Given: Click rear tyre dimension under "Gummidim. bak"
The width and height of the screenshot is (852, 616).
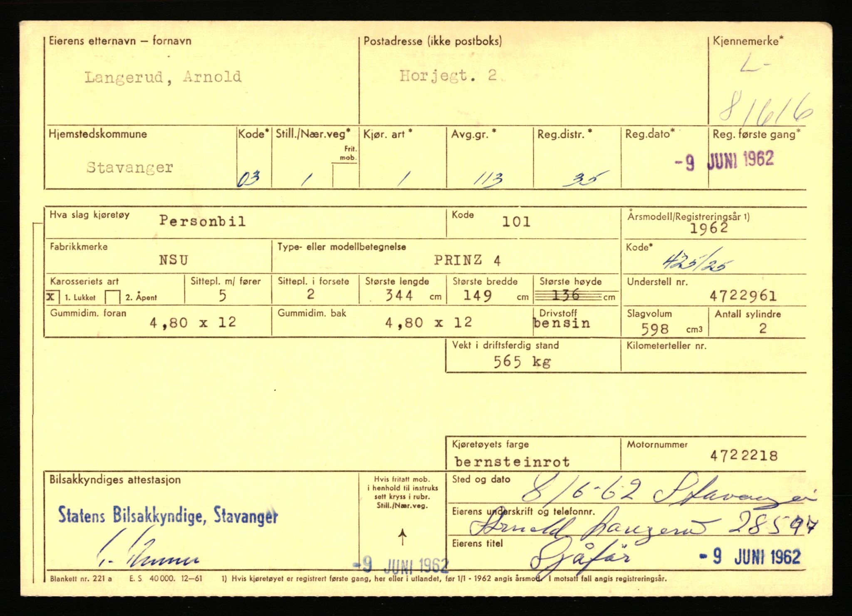Looking at the screenshot, I should 428,322.
